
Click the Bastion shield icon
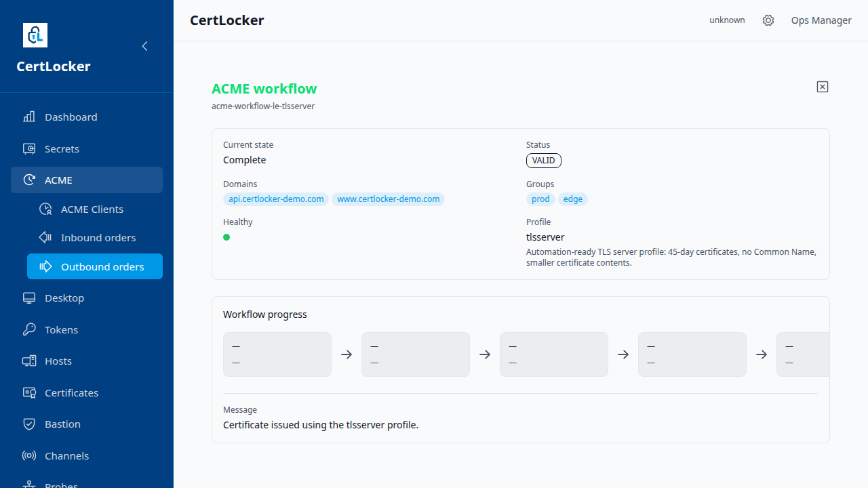[29, 424]
